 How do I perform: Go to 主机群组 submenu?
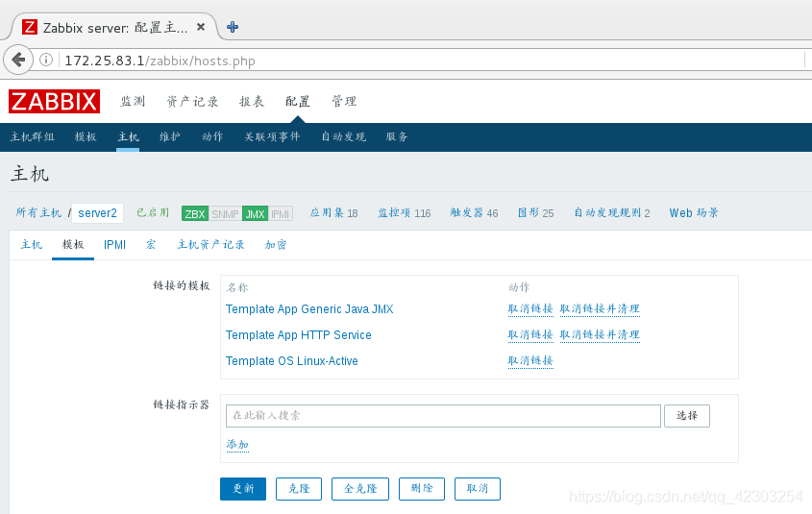32,136
